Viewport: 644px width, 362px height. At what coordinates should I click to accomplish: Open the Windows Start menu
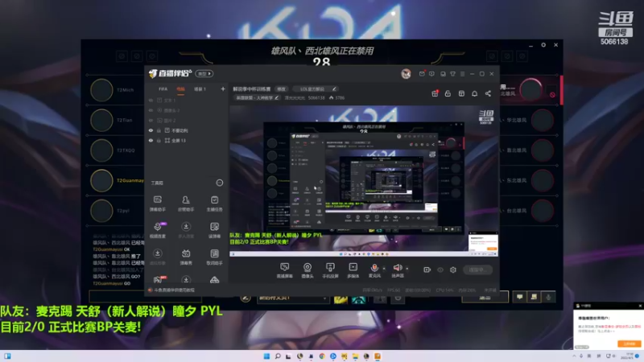click(x=266, y=356)
